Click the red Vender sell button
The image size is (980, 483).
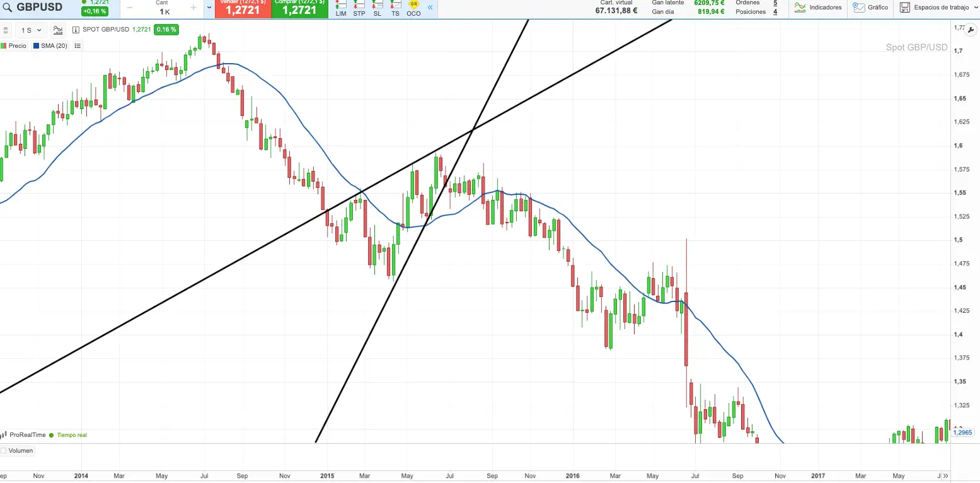pos(243,8)
